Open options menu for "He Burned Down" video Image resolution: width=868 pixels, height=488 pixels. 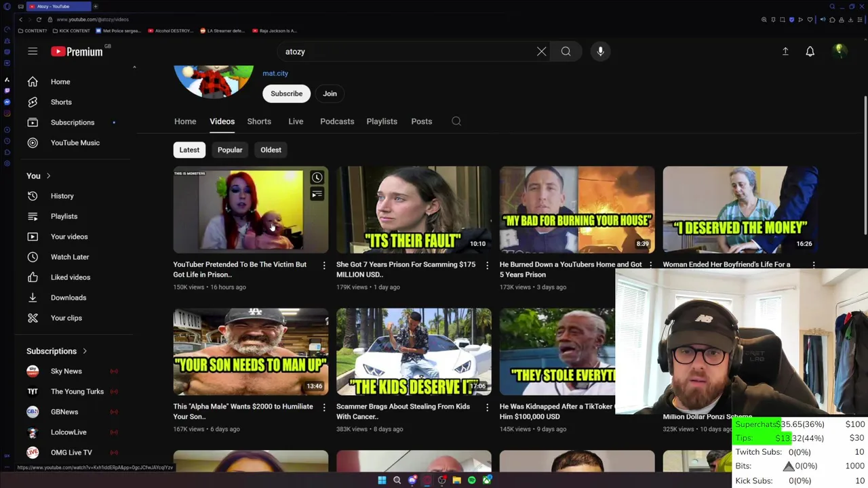tap(650, 265)
